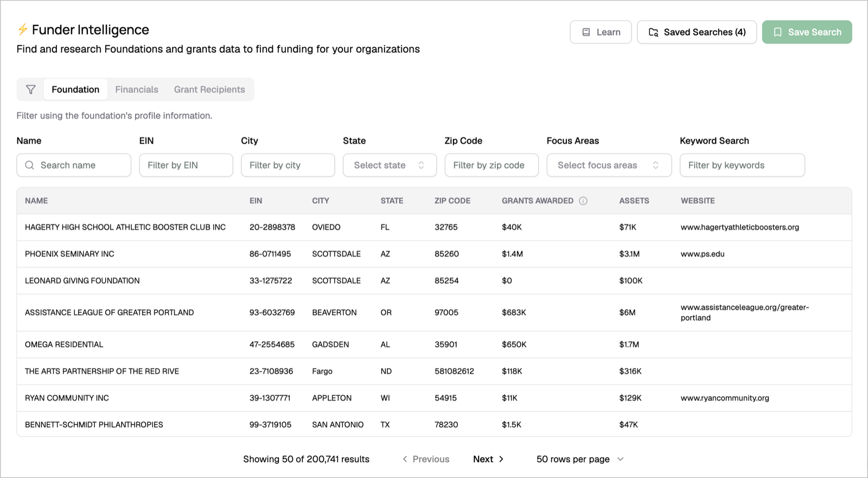The image size is (868, 478).
Task: Open the Select focus areas dropdown
Action: (609, 165)
